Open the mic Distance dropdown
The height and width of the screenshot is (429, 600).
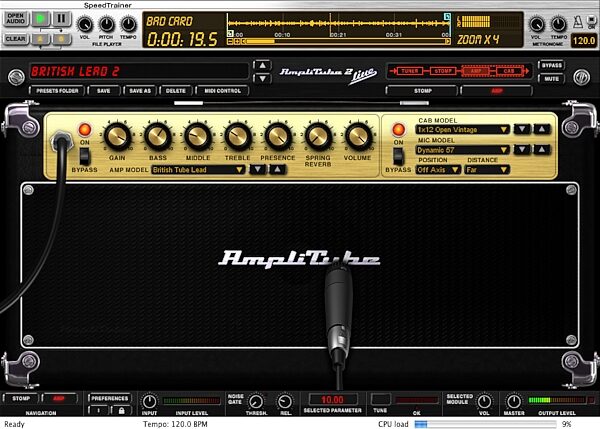coord(487,170)
